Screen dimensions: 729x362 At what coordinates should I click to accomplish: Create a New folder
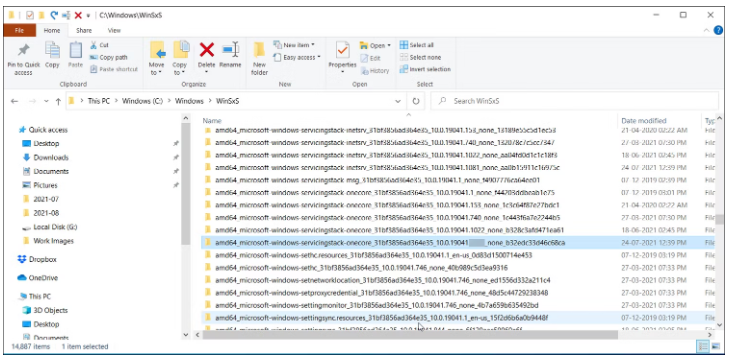tap(259, 58)
